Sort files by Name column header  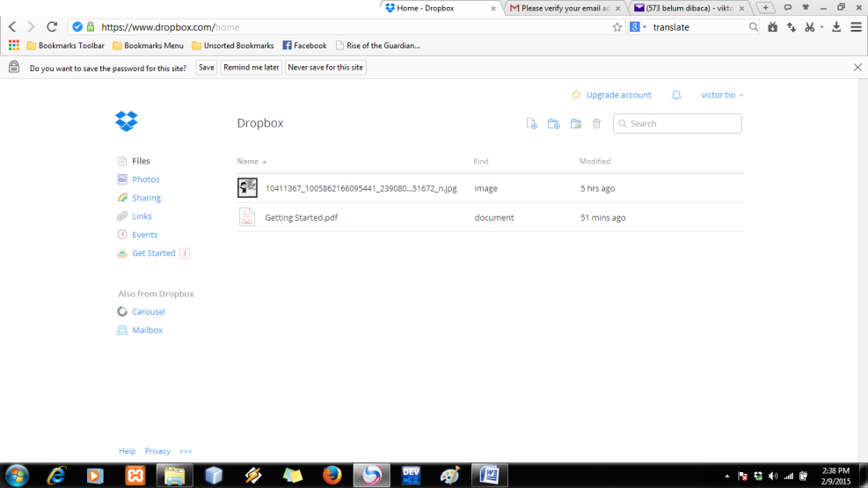(x=248, y=161)
